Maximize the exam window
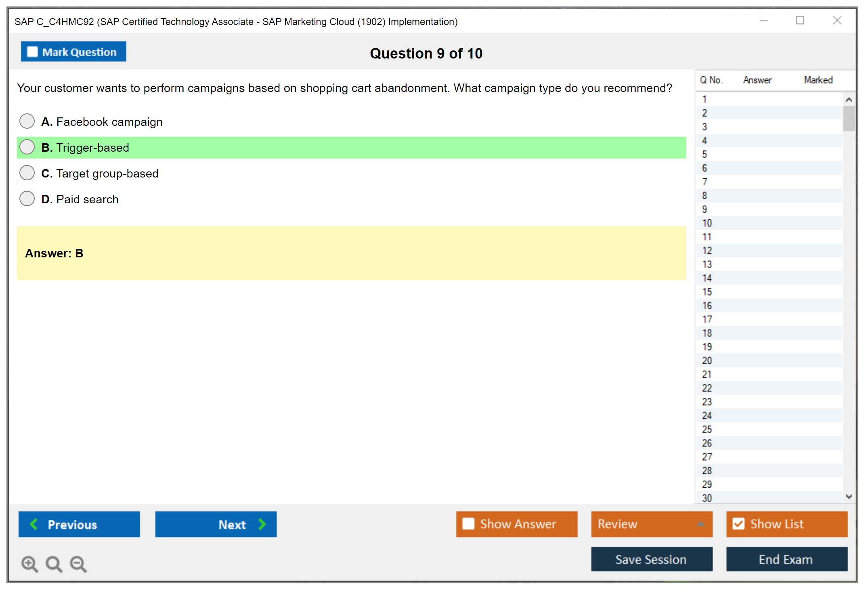The width and height of the screenshot is (868, 593). 800,21
